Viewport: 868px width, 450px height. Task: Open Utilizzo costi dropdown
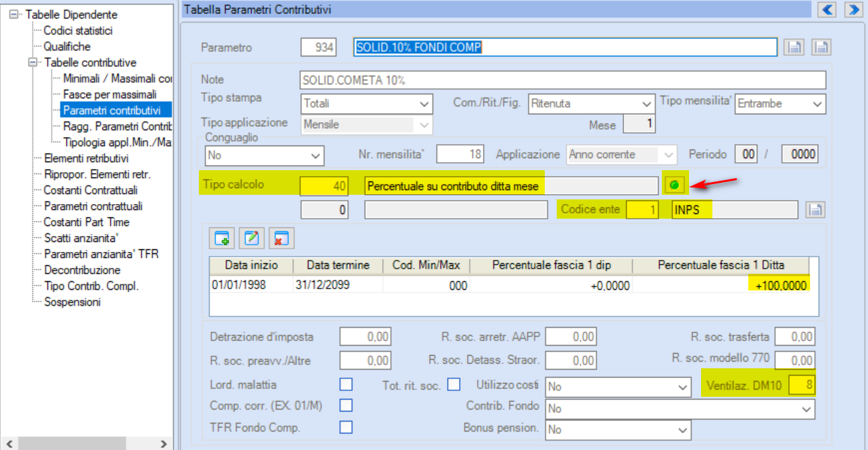(619, 386)
